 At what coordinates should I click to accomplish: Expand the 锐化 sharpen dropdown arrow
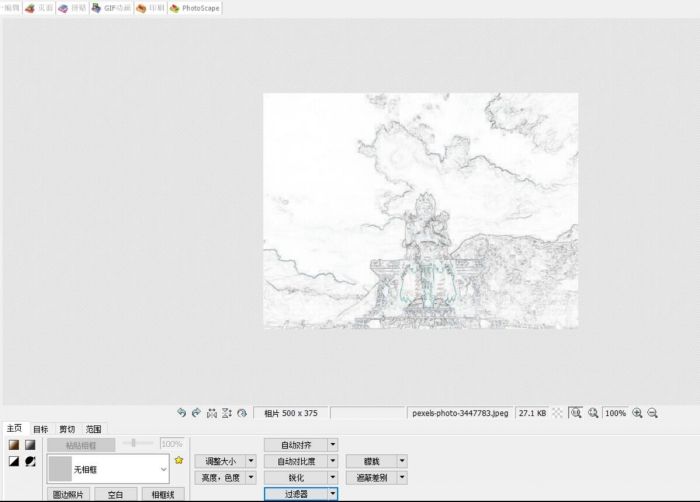tap(333, 478)
